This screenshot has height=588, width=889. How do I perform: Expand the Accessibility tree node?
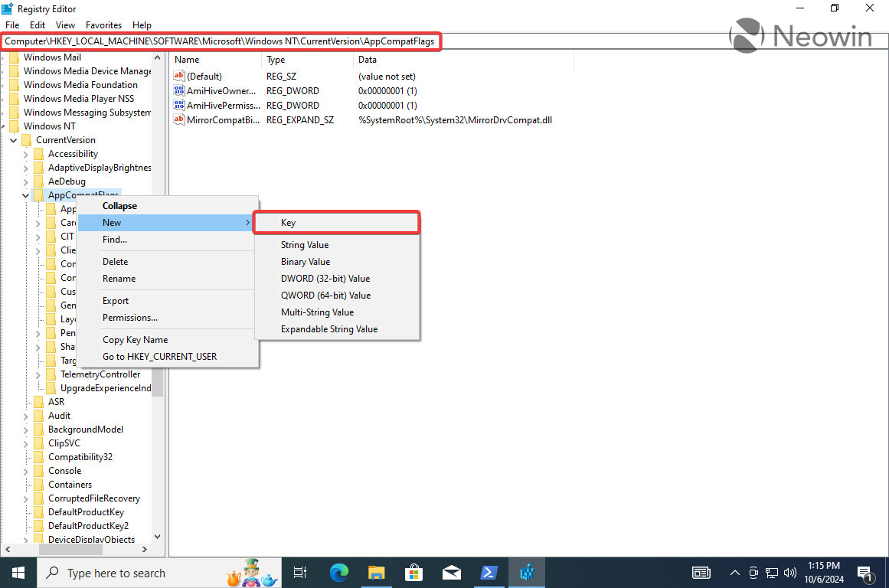(x=25, y=154)
